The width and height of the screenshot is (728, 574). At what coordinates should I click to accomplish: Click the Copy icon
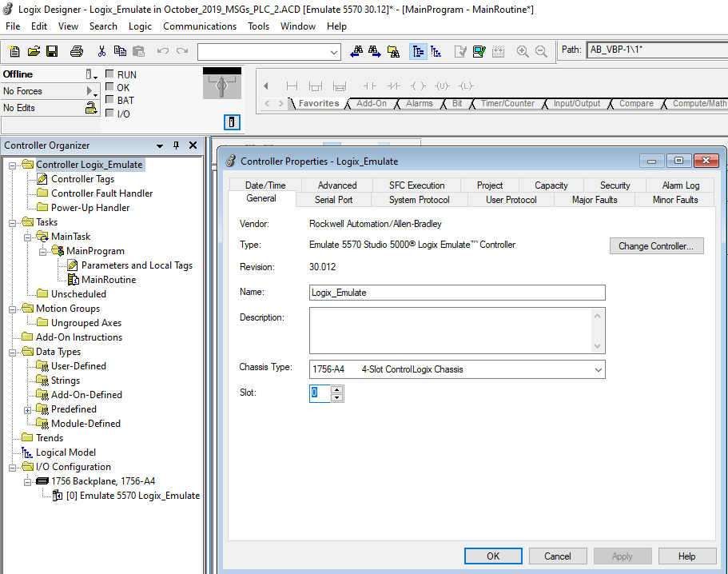point(120,51)
